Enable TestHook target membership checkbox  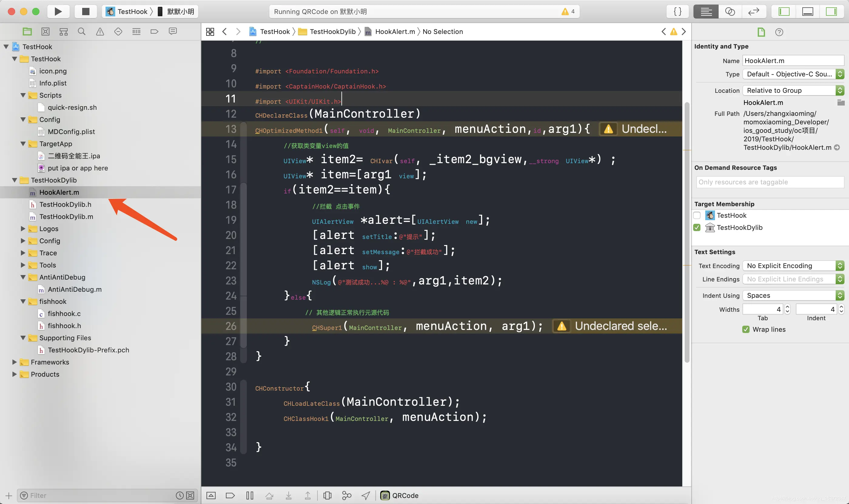pos(697,215)
